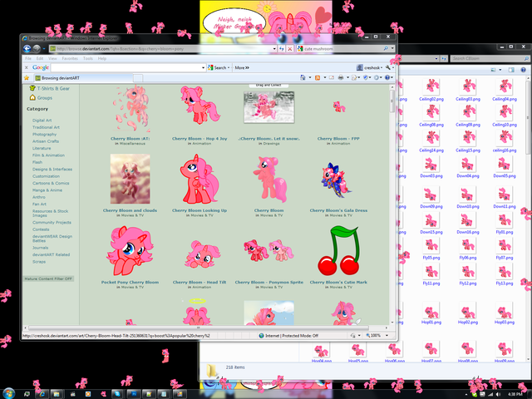This screenshot has height=399, width=532.
Task: Click the Read Mail envelope icon
Action: tap(332, 77)
